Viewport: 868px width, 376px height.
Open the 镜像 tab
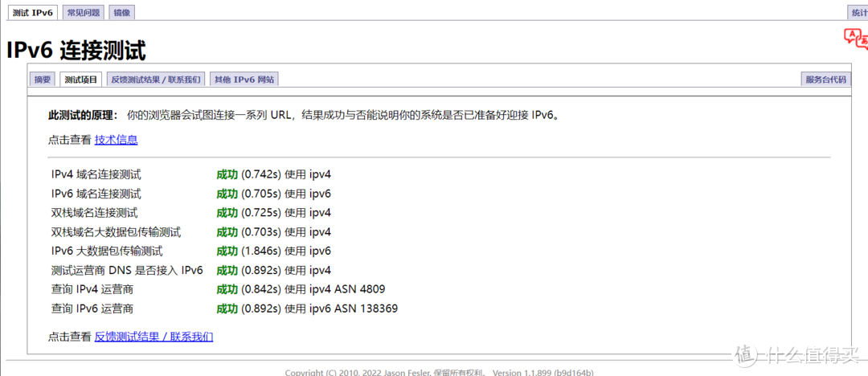click(122, 13)
